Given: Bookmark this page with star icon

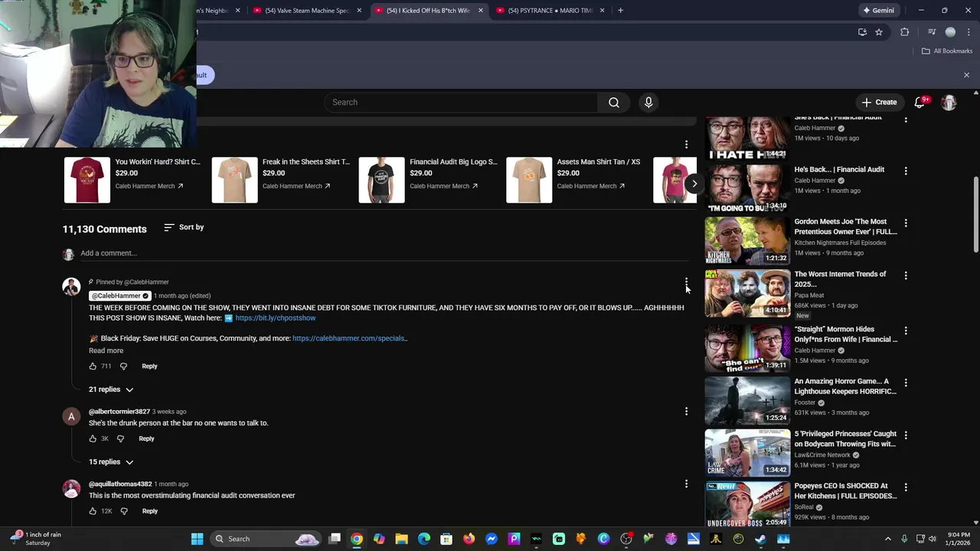Looking at the screenshot, I should [879, 32].
